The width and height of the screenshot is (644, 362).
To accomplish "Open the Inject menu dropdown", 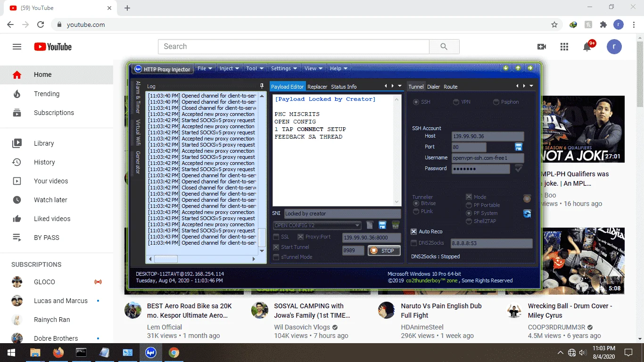I will 230,68.
